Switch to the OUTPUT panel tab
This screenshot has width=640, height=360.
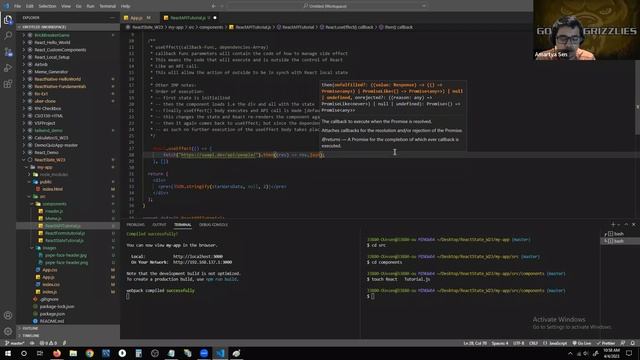pos(159,225)
